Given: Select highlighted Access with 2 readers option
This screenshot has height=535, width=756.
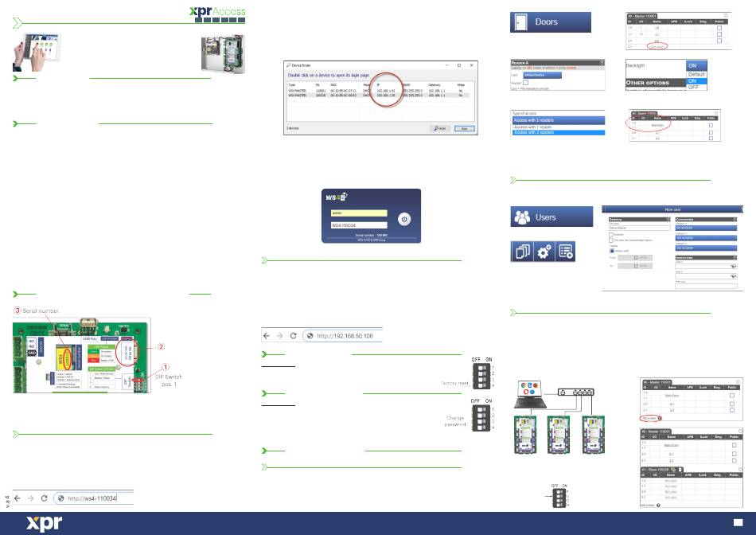Looking at the screenshot, I should [559, 132].
